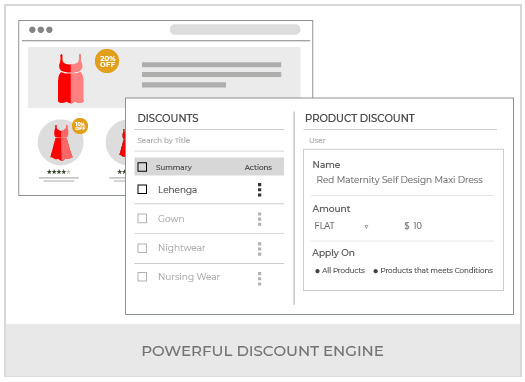Tick the Summary header select-all checkbox
Image resolution: width=525 pixels, height=382 pixels.
[x=142, y=167]
